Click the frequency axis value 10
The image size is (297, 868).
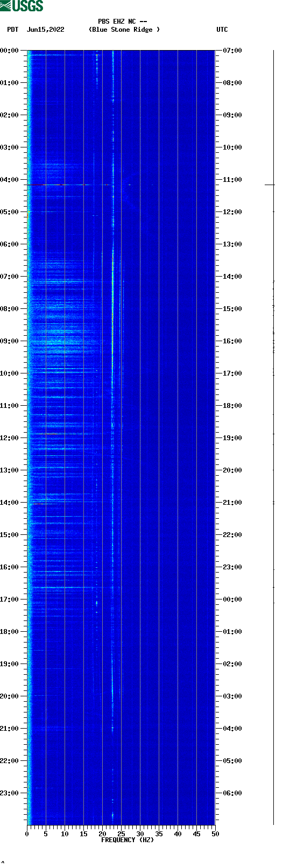tap(65, 834)
